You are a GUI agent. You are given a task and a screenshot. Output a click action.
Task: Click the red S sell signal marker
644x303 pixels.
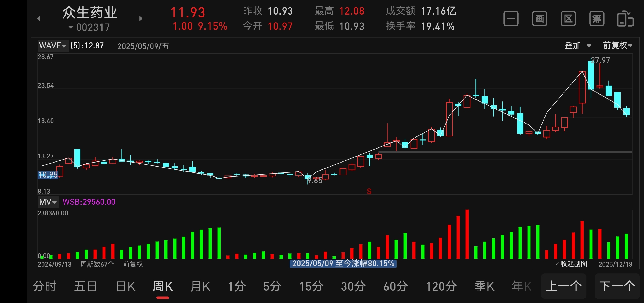tap(369, 191)
